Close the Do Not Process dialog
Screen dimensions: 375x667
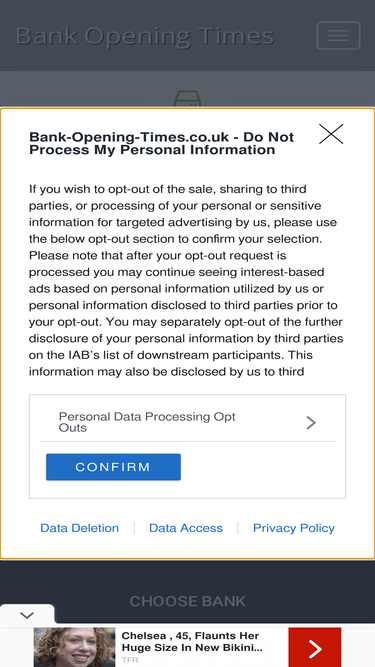[331, 134]
